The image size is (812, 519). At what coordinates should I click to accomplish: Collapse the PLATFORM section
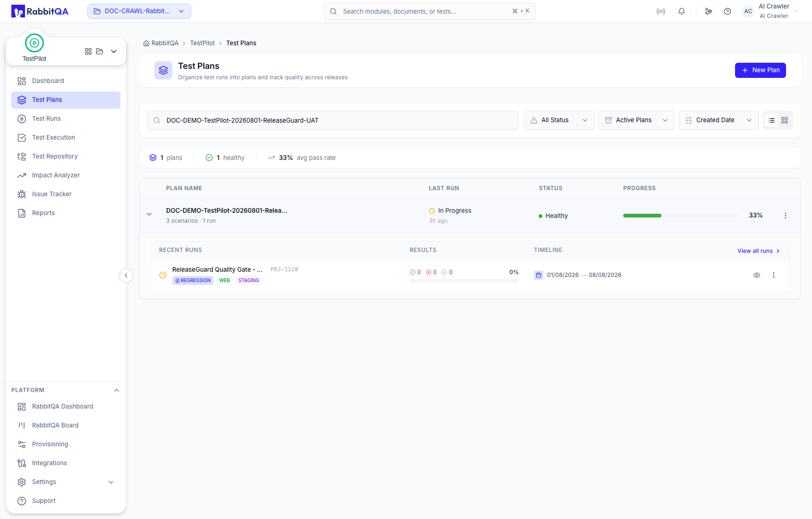coord(117,390)
